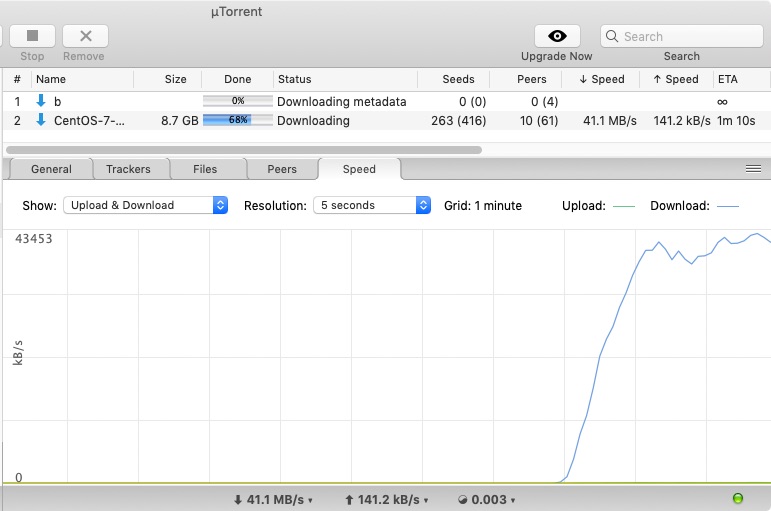Image resolution: width=771 pixels, height=511 pixels.
Task: Click the download speed curve in graph
Action: tap(600, 356)
